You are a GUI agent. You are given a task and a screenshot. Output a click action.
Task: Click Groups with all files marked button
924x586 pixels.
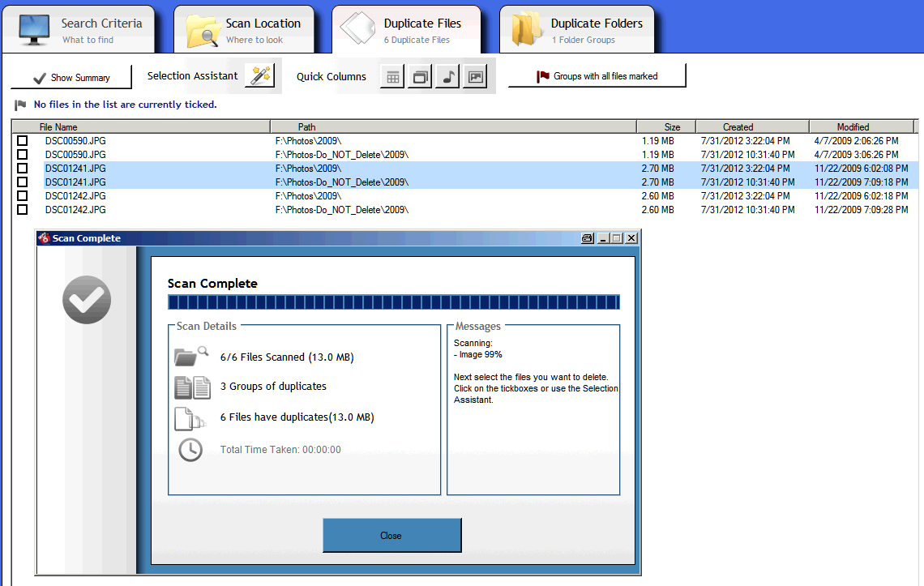pyautogui.click(x=597, y=76)
